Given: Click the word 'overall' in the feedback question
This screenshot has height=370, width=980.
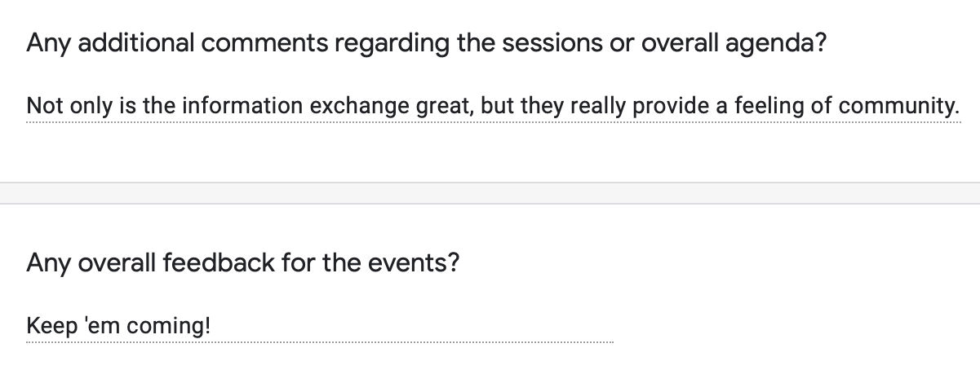Looking at the screenshot, I should 117,263.
